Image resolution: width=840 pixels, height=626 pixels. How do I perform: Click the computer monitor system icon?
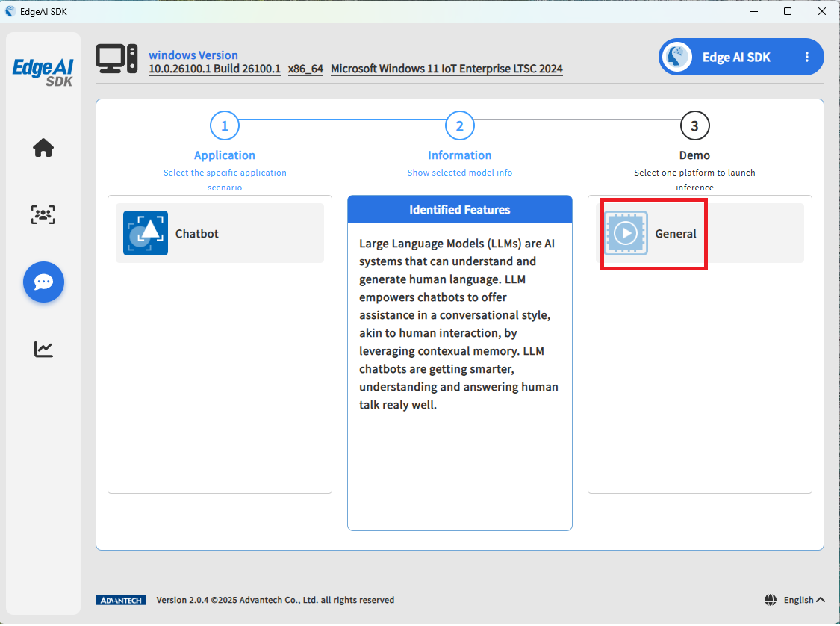(x=116, y=59)
